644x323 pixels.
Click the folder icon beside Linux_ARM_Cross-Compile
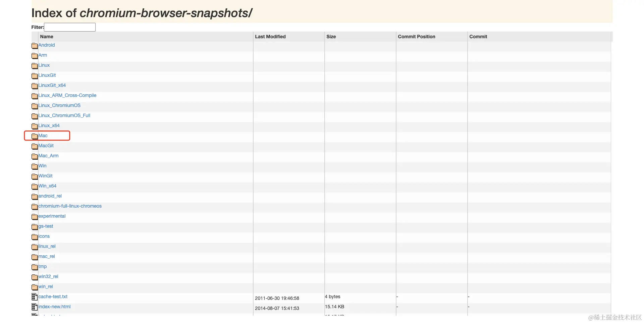tap(35, 96)
